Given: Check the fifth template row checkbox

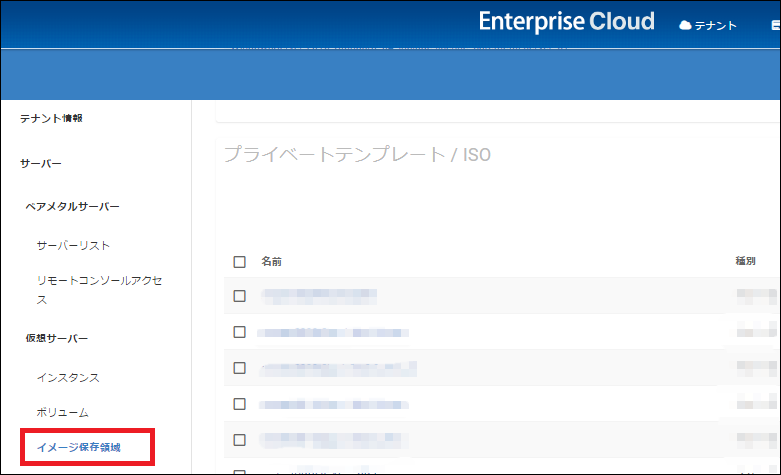Looking at the screenshot, I should [x=239, y=440].
